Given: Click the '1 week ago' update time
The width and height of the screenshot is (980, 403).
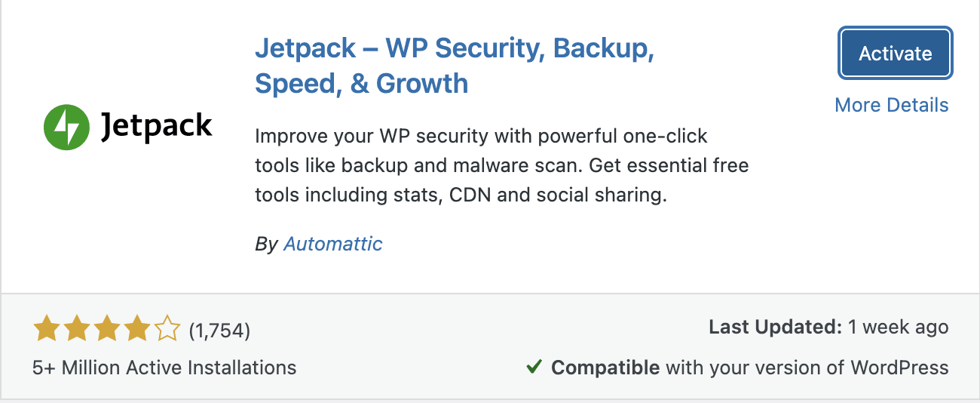Looking at the screenshot, I should 898,328.
